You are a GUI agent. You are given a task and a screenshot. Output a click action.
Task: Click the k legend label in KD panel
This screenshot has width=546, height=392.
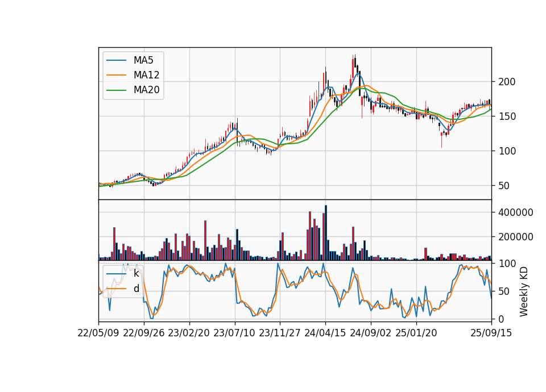[x=136, y=273]
